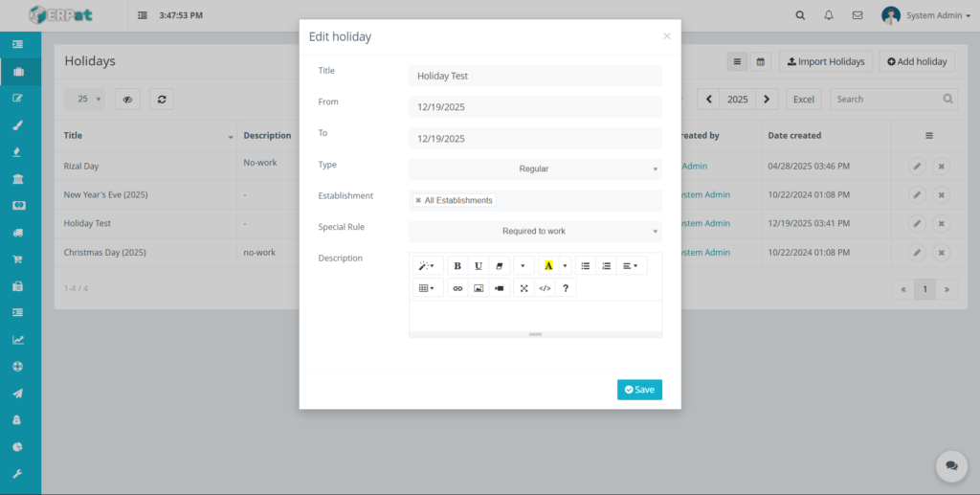Open the messages envelope icon
The height and width of the screenshot is (495, 980).
point(857,15)
